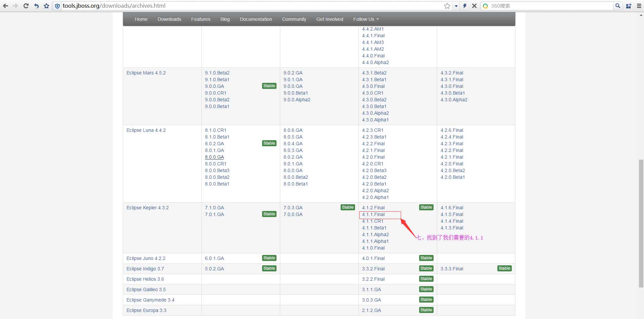Screen dimensions: 644x319
Task: Click the 360 search engine logo
Action: tap(485, 6)
